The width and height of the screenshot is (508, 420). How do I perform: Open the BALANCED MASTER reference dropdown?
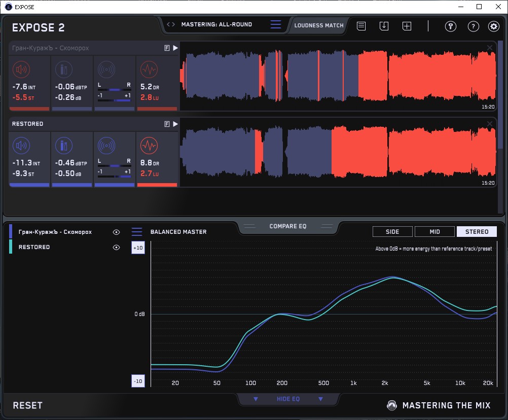click(x=137, y=232)
